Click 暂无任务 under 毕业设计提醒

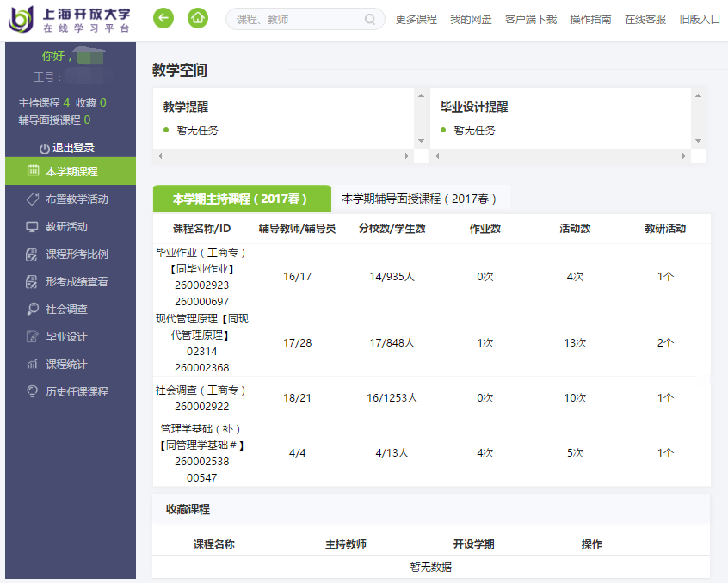pyautogui.click(x=474, y=131)
